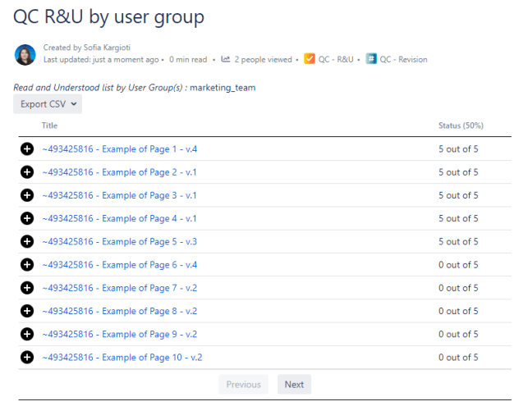Image resolution: width=528 pixels, height=420 pixels.
Task: Click the disabled Previous button
Action: pos(243,385)
